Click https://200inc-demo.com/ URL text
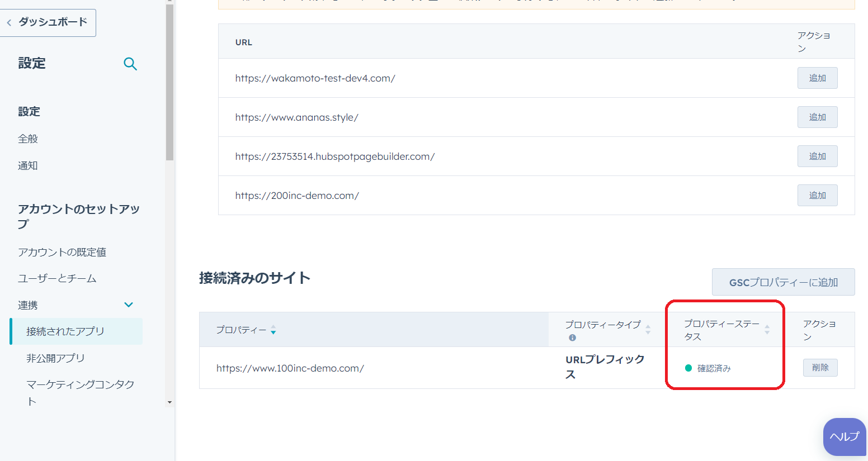Viewport: 868px width, 461px height. 297,196
